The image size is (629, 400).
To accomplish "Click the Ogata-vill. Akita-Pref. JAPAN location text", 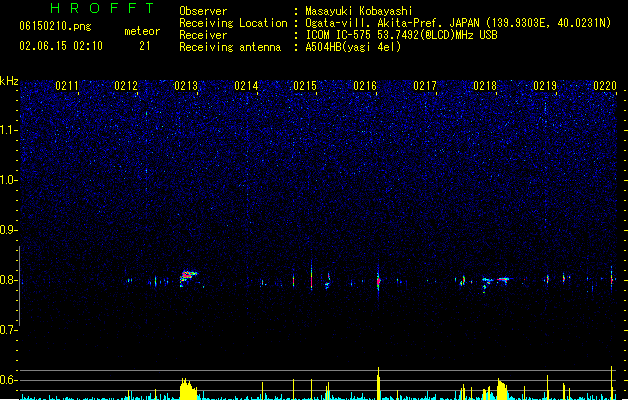I will tap(458, 23).
